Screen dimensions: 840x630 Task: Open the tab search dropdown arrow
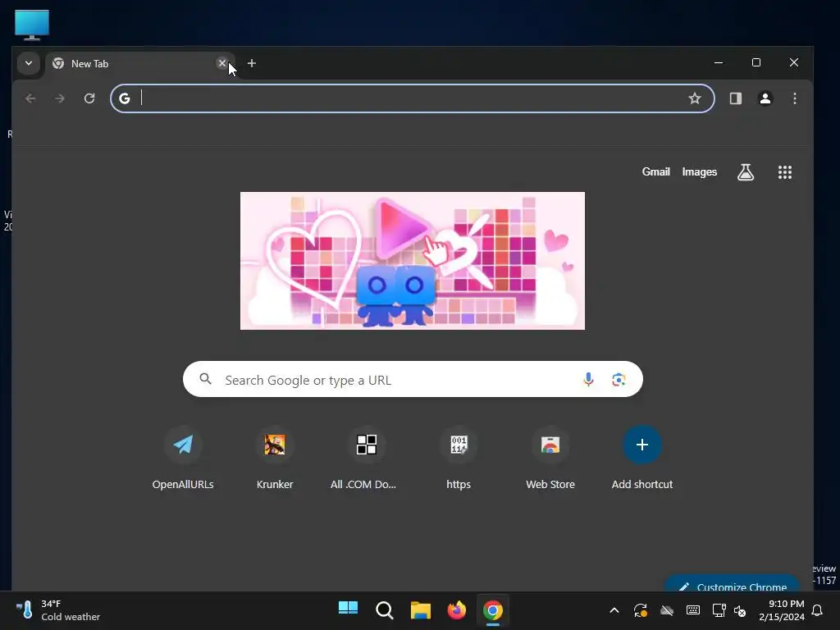click(29, 63)
